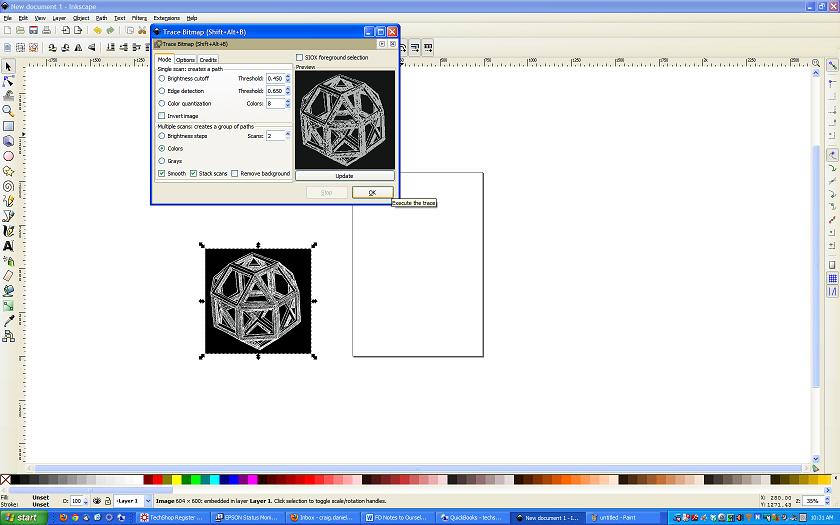
Task: Click the Update preview button
Action: (344, 176)
